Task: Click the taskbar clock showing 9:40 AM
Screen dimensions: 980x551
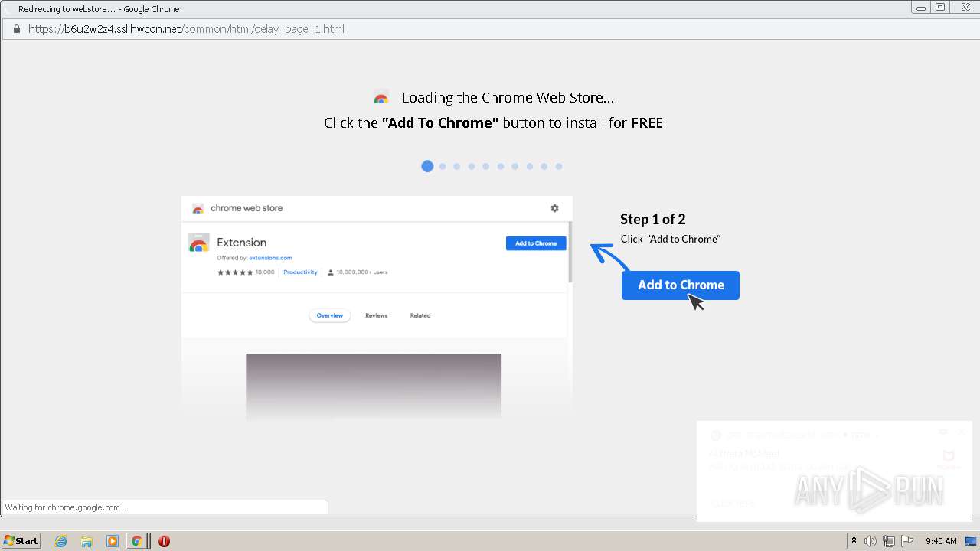Action: pyautogui.click(x=941, y=541)
